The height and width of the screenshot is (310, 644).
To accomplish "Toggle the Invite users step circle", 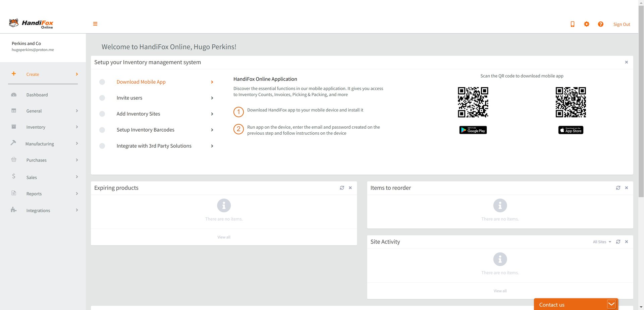I will pyautogui.click(x=102, y=98).
